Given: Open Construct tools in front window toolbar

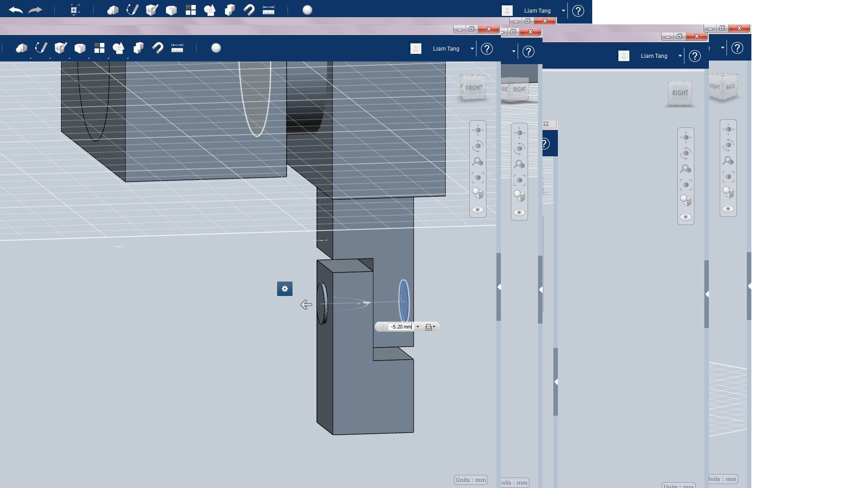Looking at the screenshot, I should (61, 48).
